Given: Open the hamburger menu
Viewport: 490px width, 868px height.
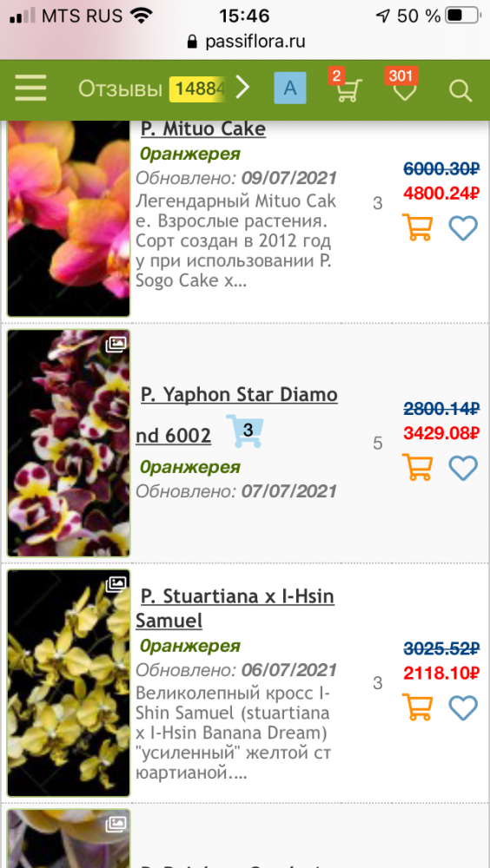Looking at the screenshot, I should pyautogui.click(x=30, y=89).
